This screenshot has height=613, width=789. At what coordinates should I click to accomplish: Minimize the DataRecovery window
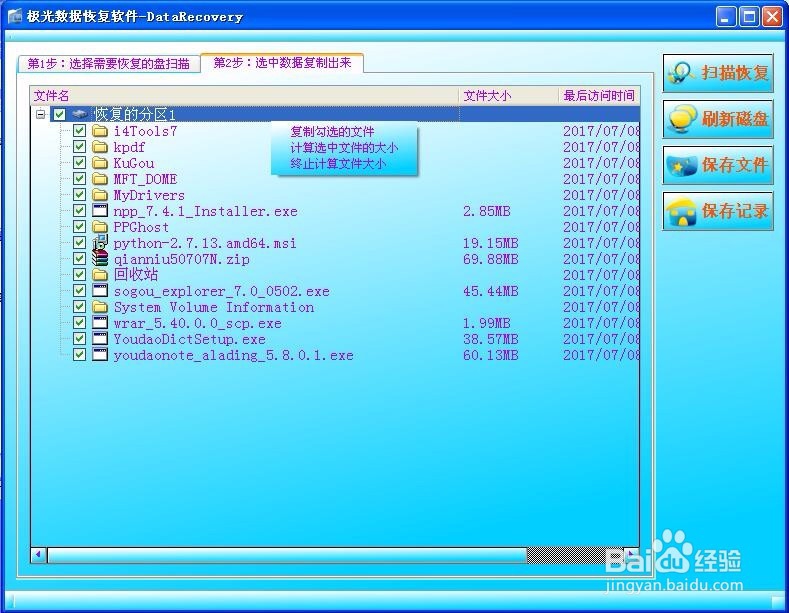point(726,17)
